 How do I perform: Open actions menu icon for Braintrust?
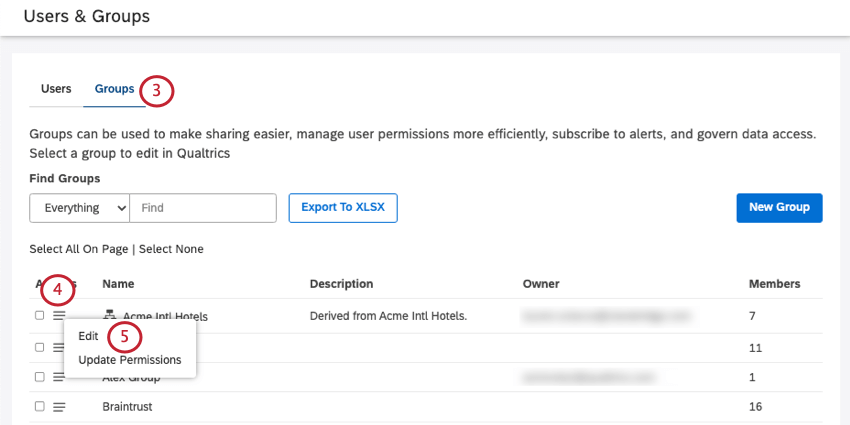pyautogui.click(x=59, y=407)
